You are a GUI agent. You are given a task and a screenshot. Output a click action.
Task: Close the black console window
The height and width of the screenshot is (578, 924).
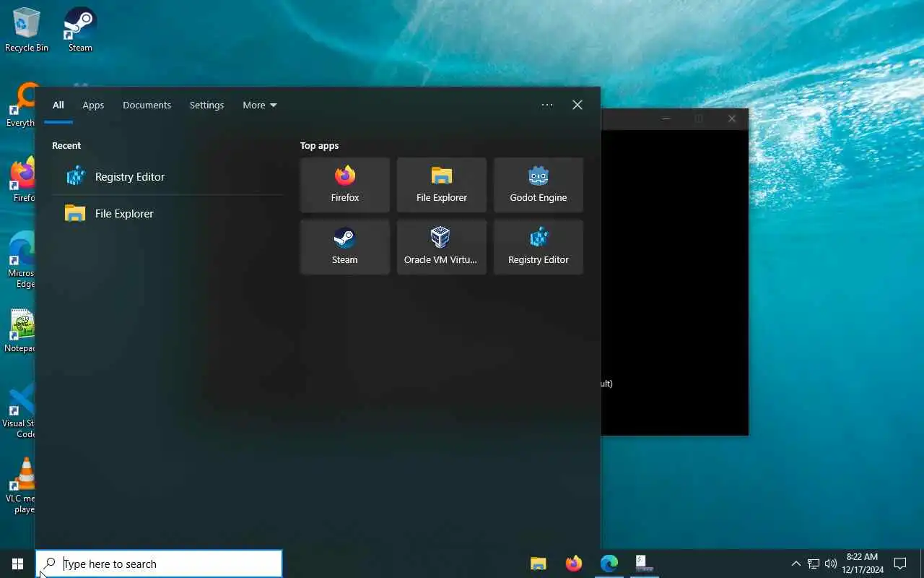732,118
